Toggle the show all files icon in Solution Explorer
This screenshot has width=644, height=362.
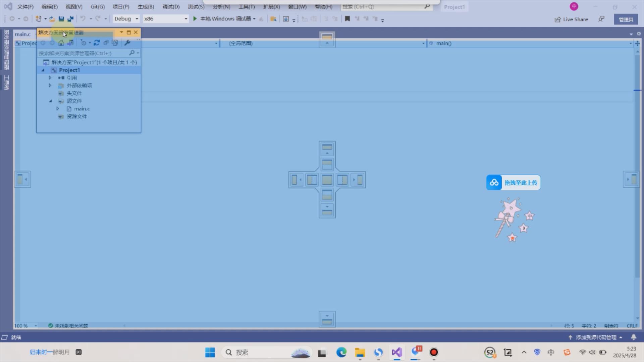[x=115, y=43]
